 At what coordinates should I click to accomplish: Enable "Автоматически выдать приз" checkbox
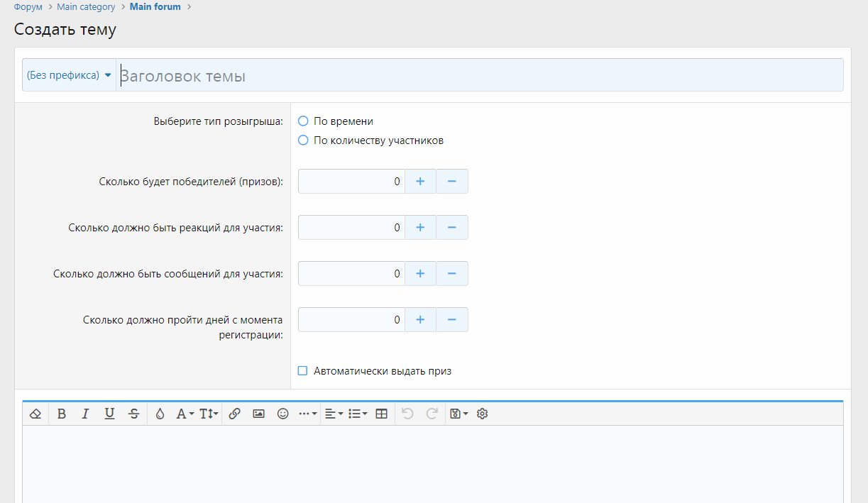pos(303,371)
